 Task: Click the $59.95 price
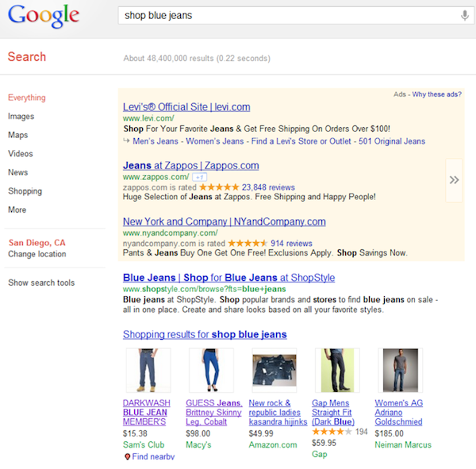pos(324,443)
